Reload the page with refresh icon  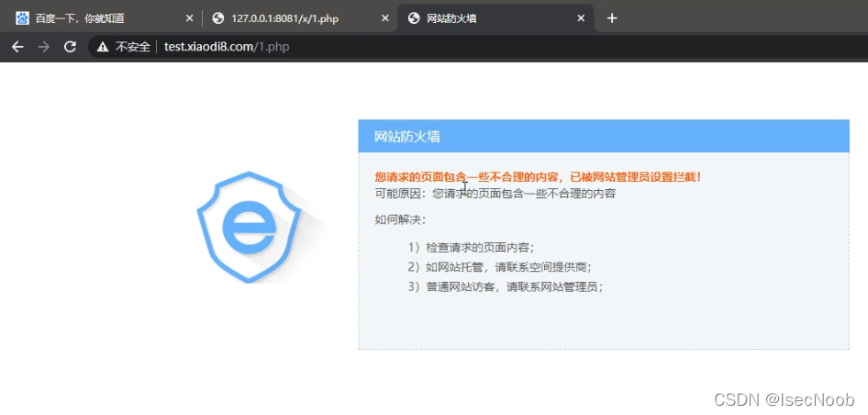[70, 47]
